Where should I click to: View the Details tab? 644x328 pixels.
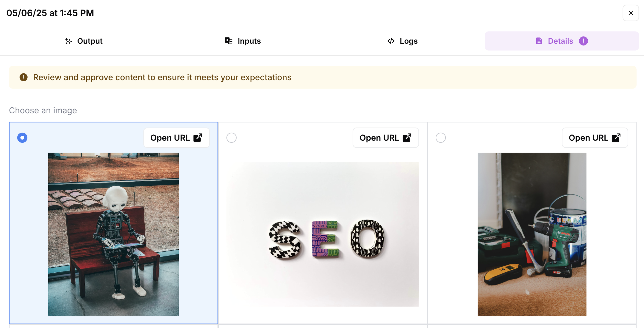561,41
